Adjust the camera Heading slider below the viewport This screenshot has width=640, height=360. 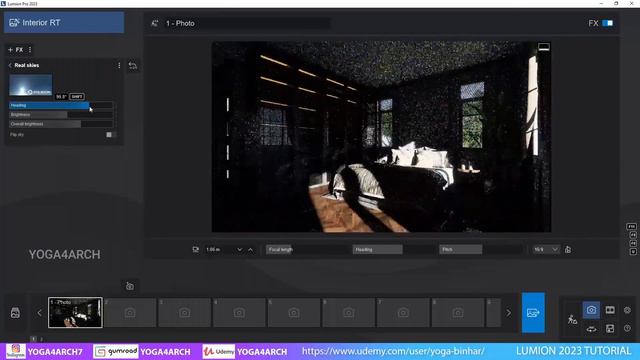click(393, 249)
